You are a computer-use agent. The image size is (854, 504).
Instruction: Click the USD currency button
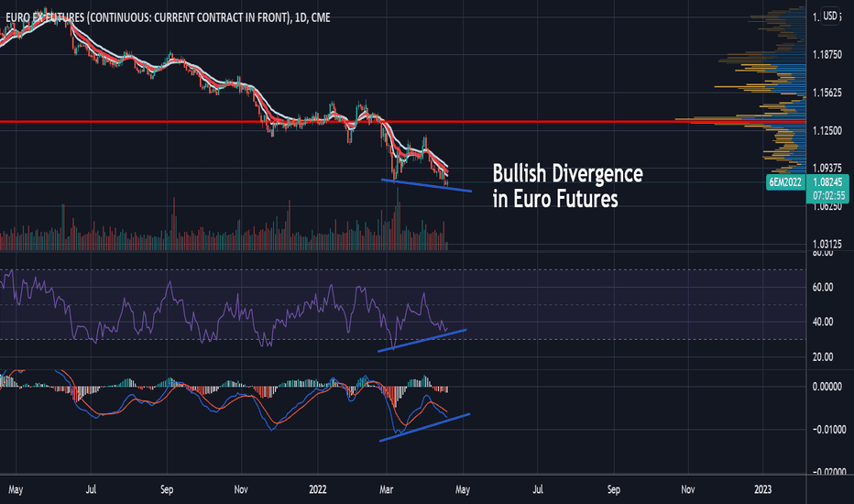coord(830,16)
